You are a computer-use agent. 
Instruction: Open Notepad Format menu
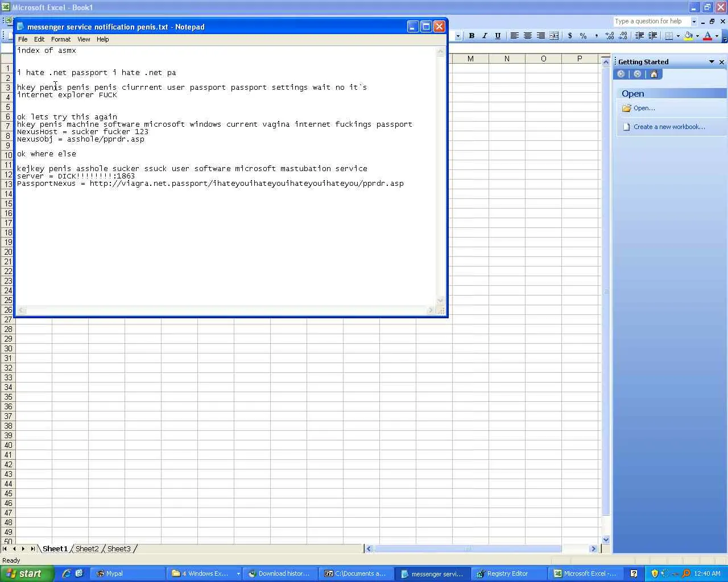[61, 39]
